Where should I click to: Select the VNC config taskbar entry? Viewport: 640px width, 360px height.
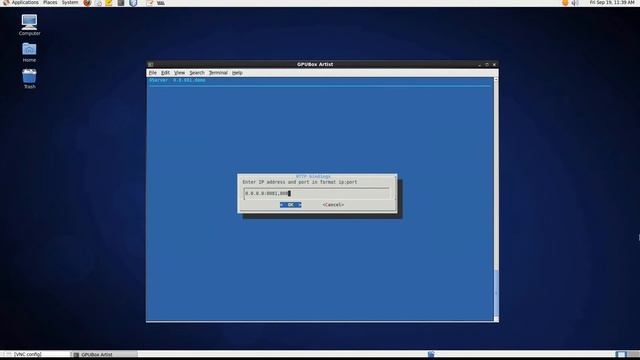[x=36, y=354]
